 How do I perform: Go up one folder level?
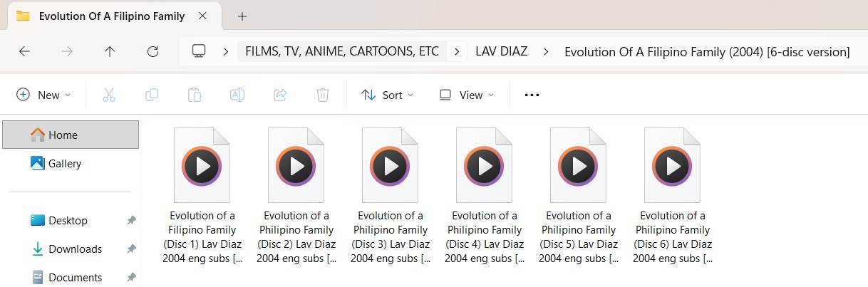coord(109,51)
